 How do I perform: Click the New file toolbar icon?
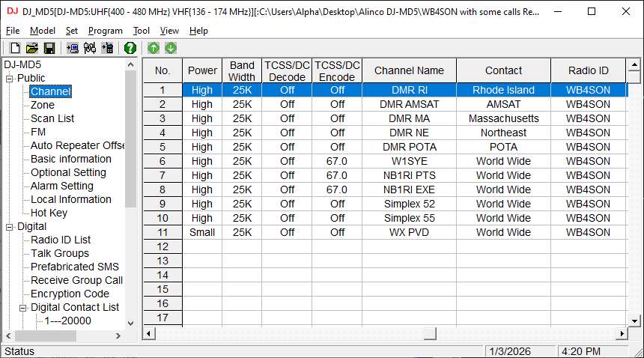[x=14, y=48]
